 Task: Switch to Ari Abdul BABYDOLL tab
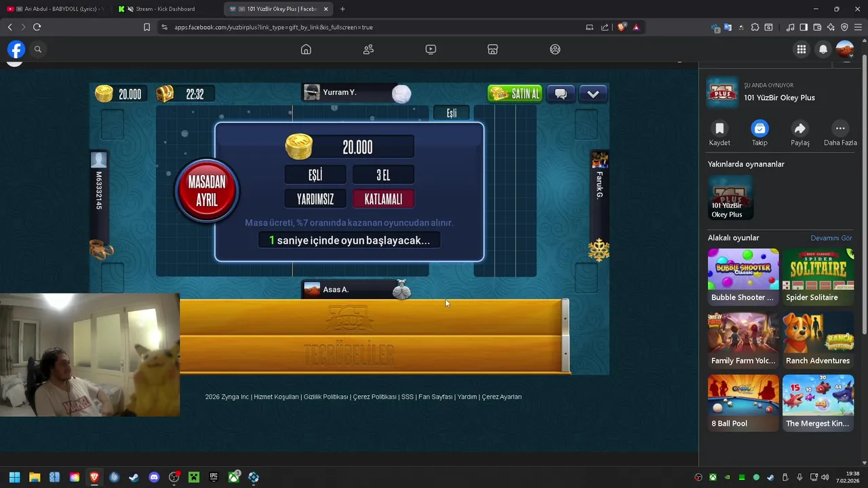point(55,9)
